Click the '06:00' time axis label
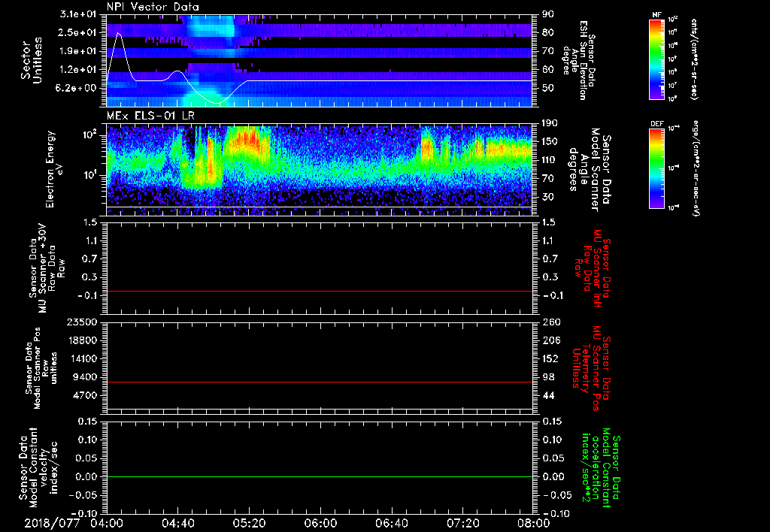The height and width of the screenshot is (532, 770). 320,523
